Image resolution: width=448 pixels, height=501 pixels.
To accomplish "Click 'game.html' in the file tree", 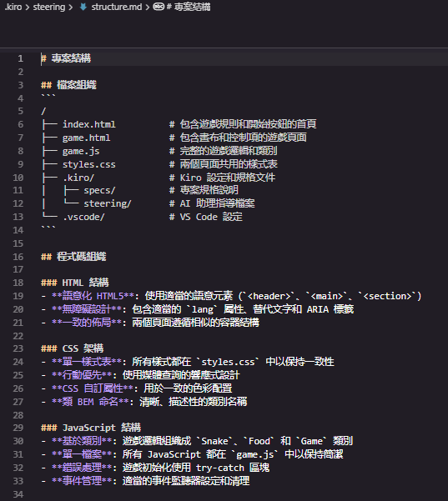I will (x=86, y=138).
